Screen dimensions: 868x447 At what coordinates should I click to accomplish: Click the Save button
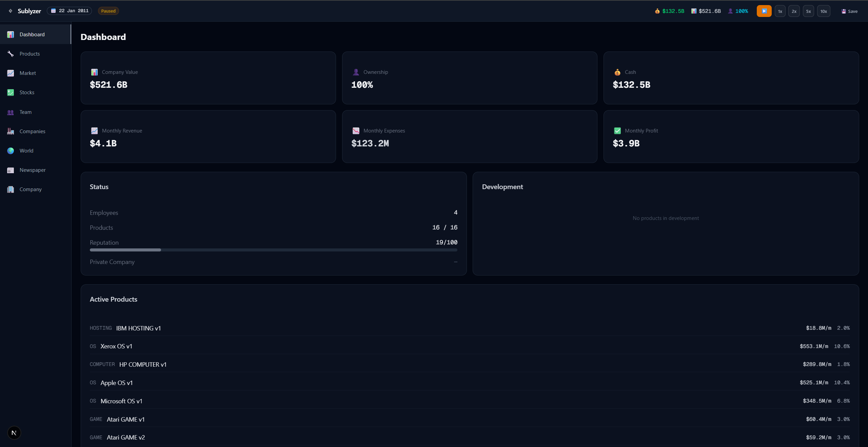(x=849, y=11)
